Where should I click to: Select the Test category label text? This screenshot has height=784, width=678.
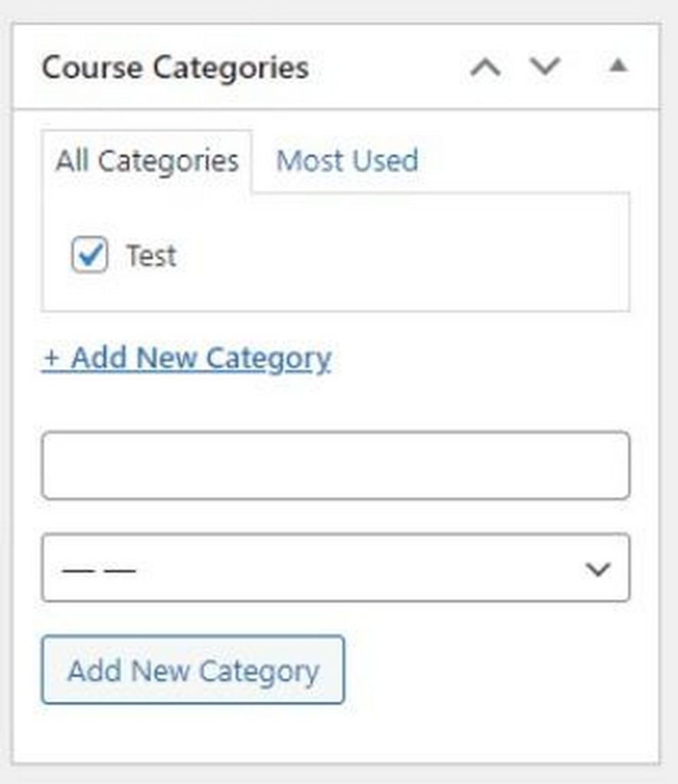pos(152,255)
